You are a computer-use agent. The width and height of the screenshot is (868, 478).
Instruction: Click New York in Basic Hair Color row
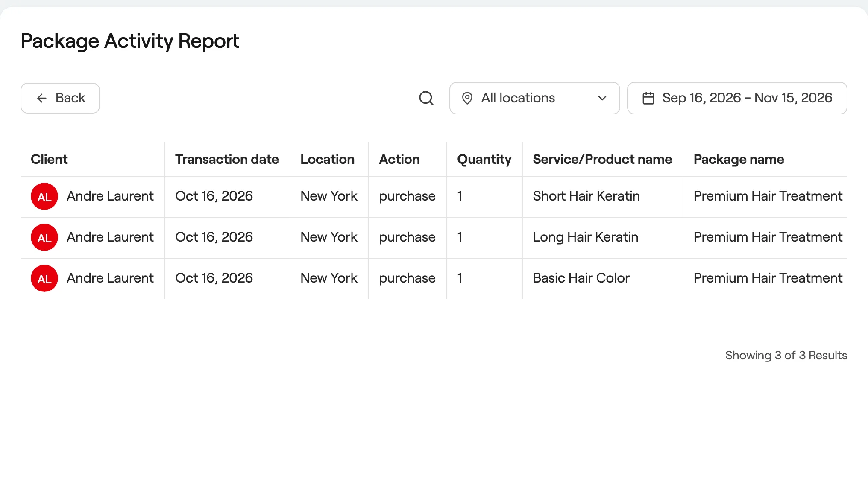(329, 278)
